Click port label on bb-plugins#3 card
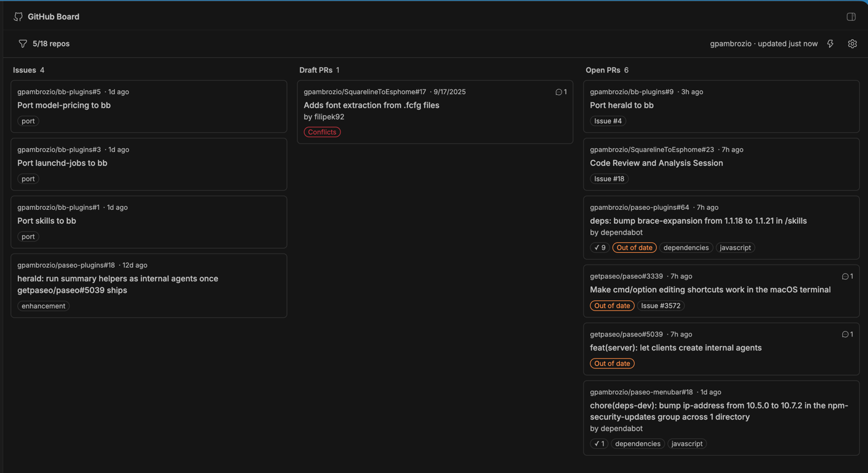868x473 pixels. (x=28, y=179)
